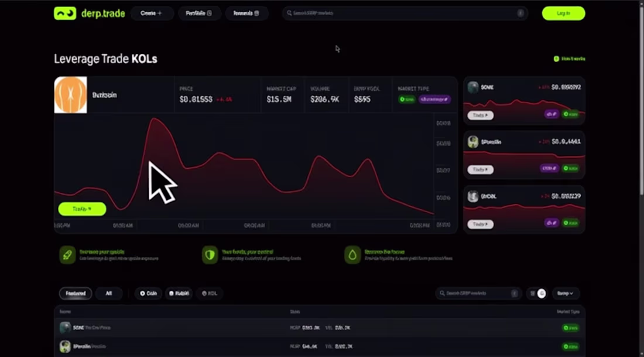Click the Market Type column header in the table
644x357 pixels.
[568, 312]
